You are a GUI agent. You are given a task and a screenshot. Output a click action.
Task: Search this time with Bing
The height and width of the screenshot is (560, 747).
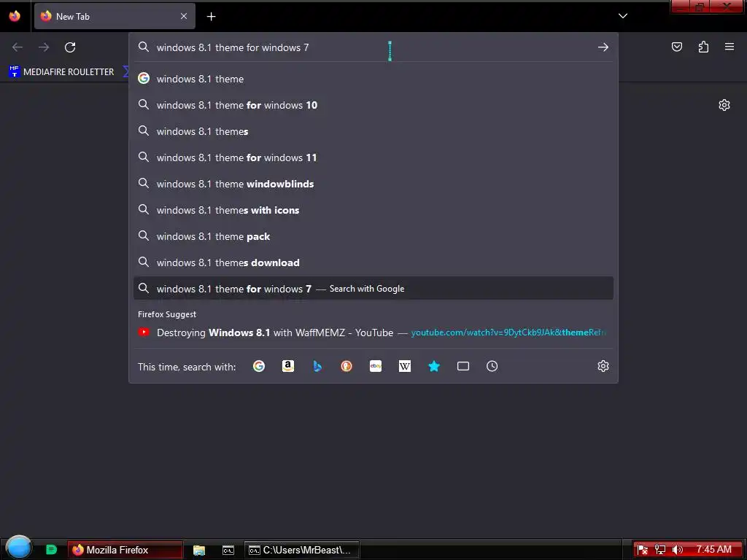pos(317,366)
